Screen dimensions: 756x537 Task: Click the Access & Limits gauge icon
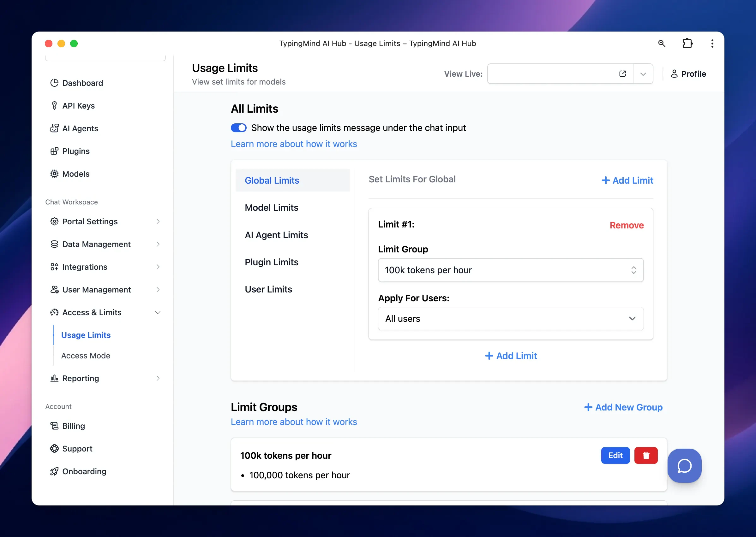(54, 312)
